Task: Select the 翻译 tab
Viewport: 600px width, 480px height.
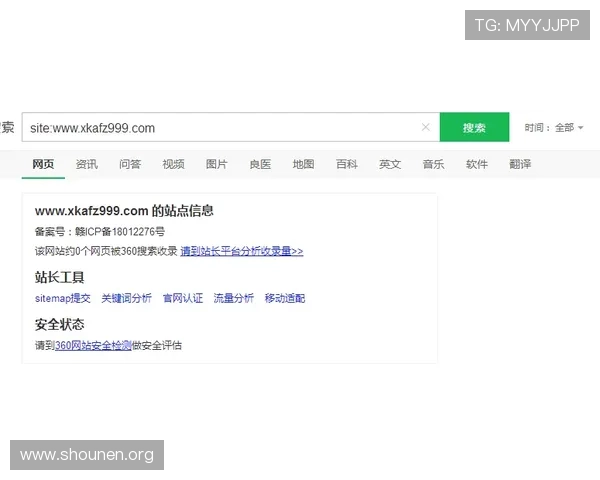Action: coord(520,164)
